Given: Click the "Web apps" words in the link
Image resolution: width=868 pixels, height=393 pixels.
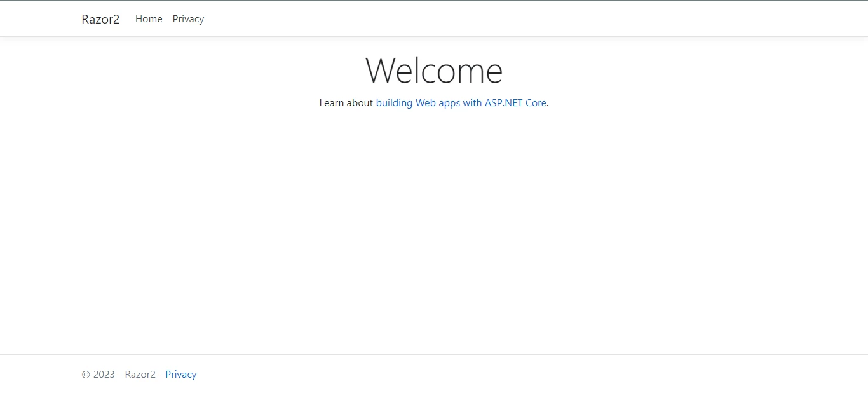Looking at the screenshot, I should (x=438, y=102).
